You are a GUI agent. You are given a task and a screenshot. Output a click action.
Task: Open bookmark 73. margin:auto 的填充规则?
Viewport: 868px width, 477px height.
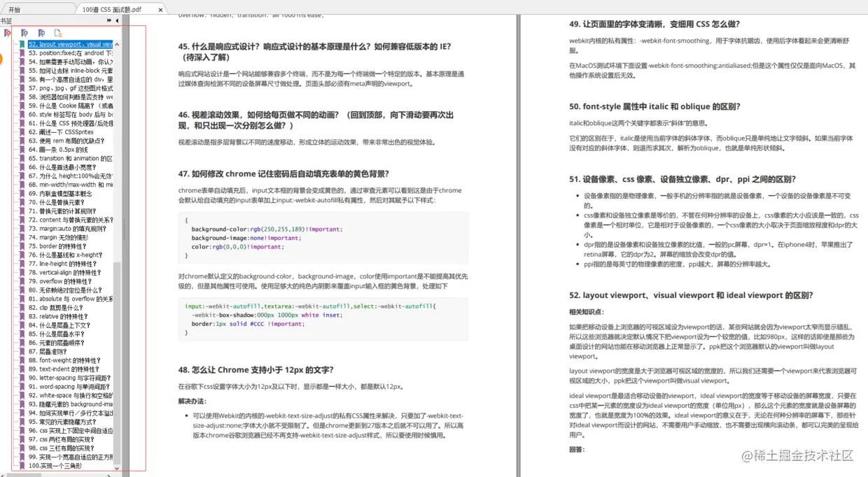pos(67,229)
